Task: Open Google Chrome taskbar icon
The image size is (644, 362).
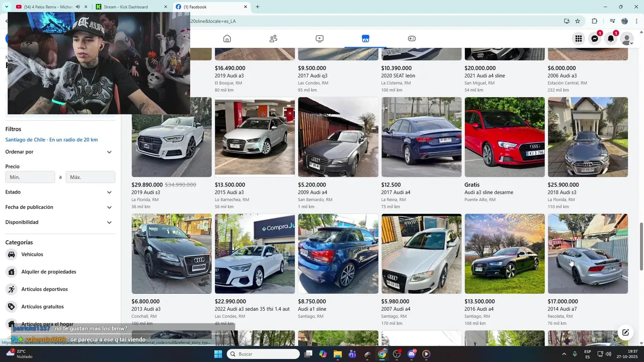Action: (382, 354)
